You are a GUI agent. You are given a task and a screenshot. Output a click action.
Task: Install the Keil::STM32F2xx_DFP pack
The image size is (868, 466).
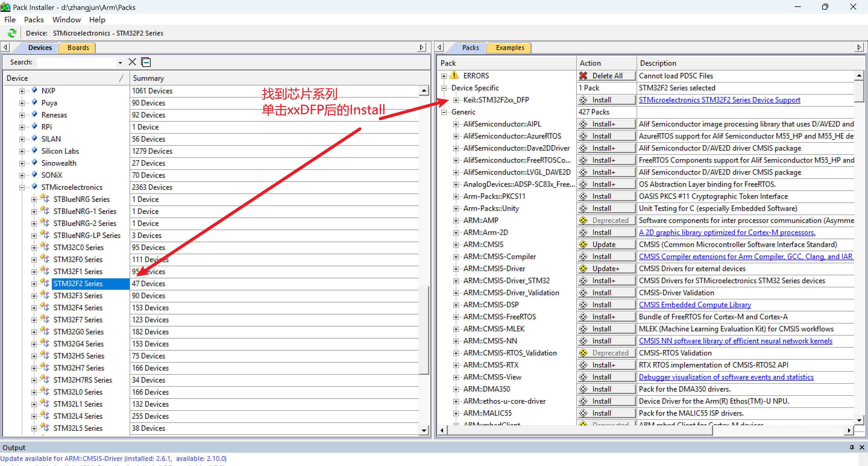(x=606, y=100)
